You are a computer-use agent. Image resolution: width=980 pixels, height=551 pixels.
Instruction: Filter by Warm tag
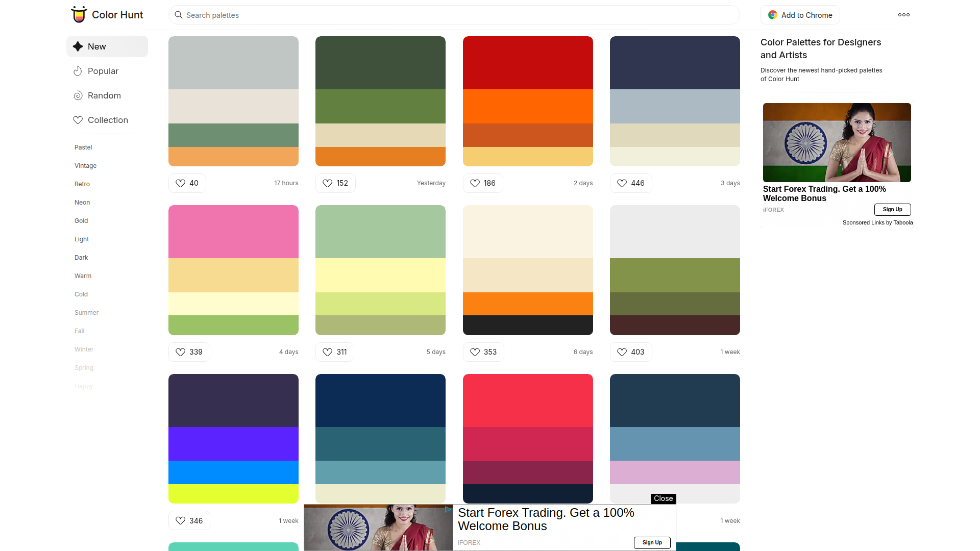(83, 276)
